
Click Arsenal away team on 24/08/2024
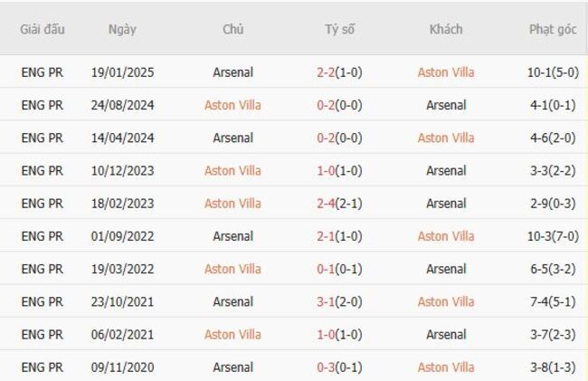(445, 105)
